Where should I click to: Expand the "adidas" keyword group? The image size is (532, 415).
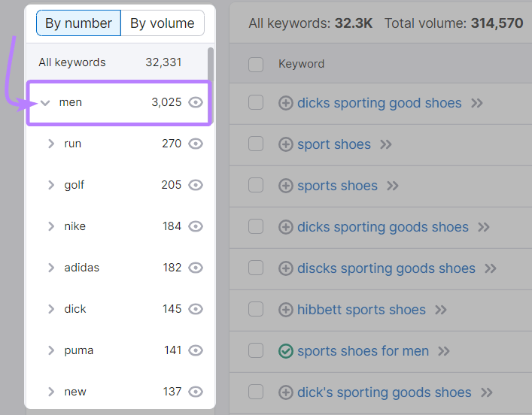coord(51,268)
